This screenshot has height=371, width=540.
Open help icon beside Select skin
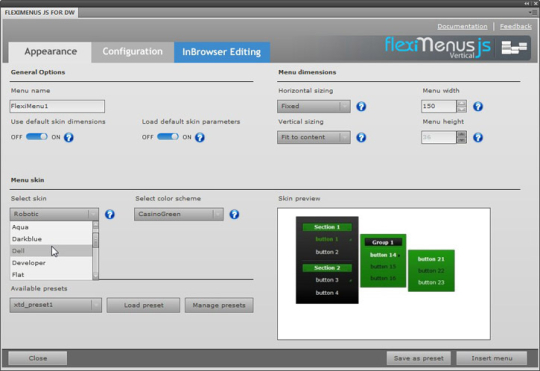point(110,214)
